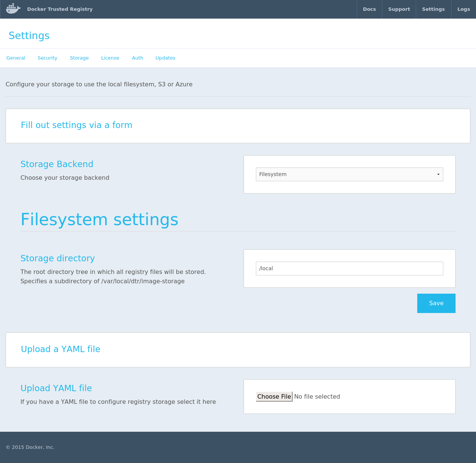
Task: Click the Choose your storage backend text
Action: click(x=65, y=178)
